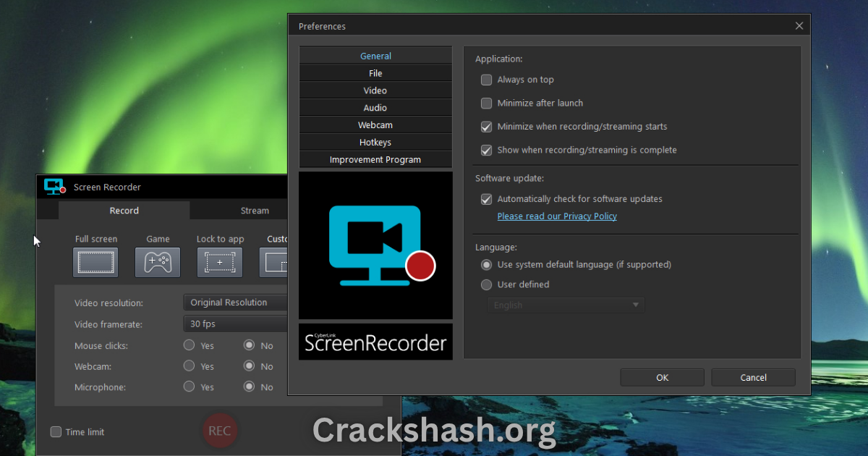The width and height of the screenshot is (868, 456).
Task: Enable Minimize after launch checkbox
Action: [x=487, y=103]
